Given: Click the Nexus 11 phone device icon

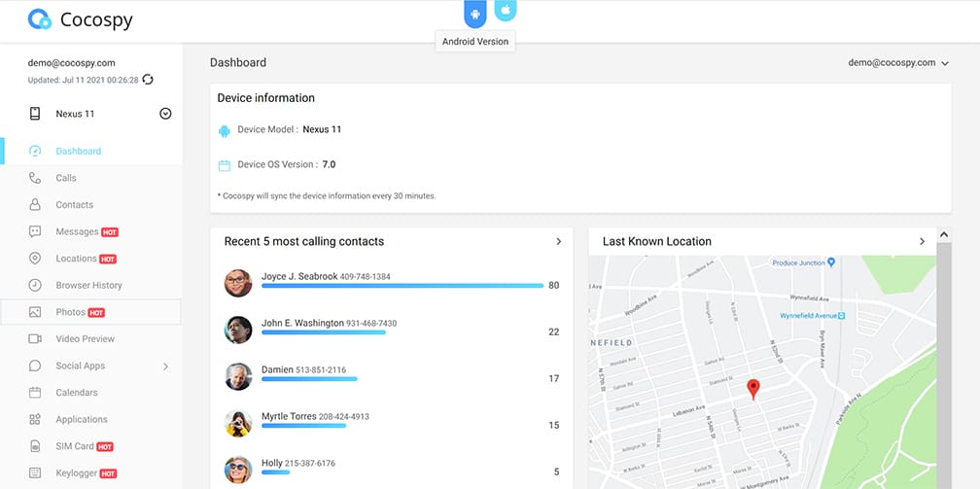Looking at the screenshot, I should [35, 114].
